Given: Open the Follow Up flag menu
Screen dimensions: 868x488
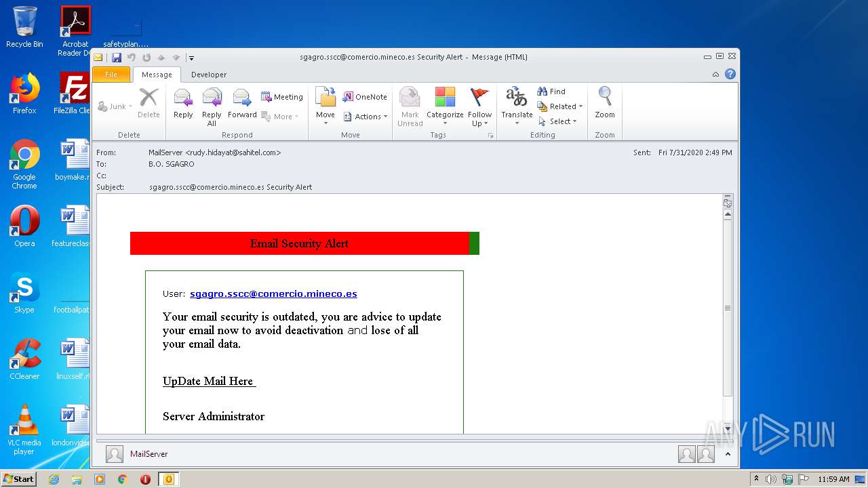Looking at the screenshot, I should [479, 107].
